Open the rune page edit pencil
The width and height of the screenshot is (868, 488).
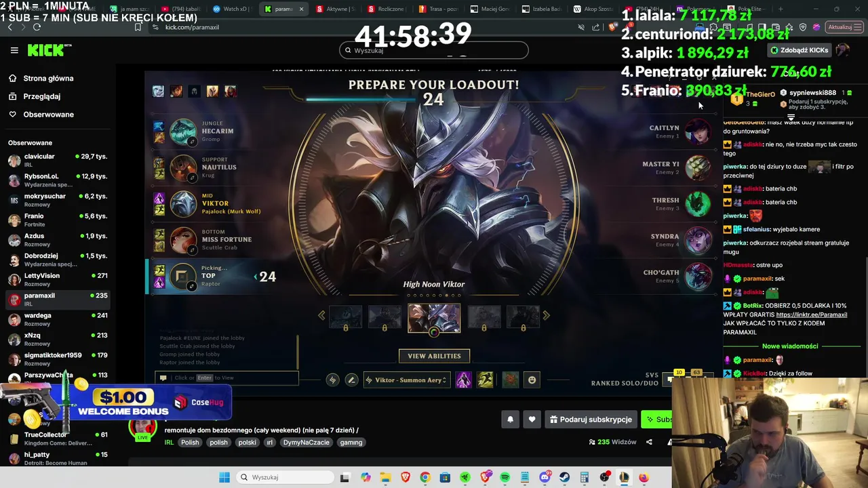(351, 380)
